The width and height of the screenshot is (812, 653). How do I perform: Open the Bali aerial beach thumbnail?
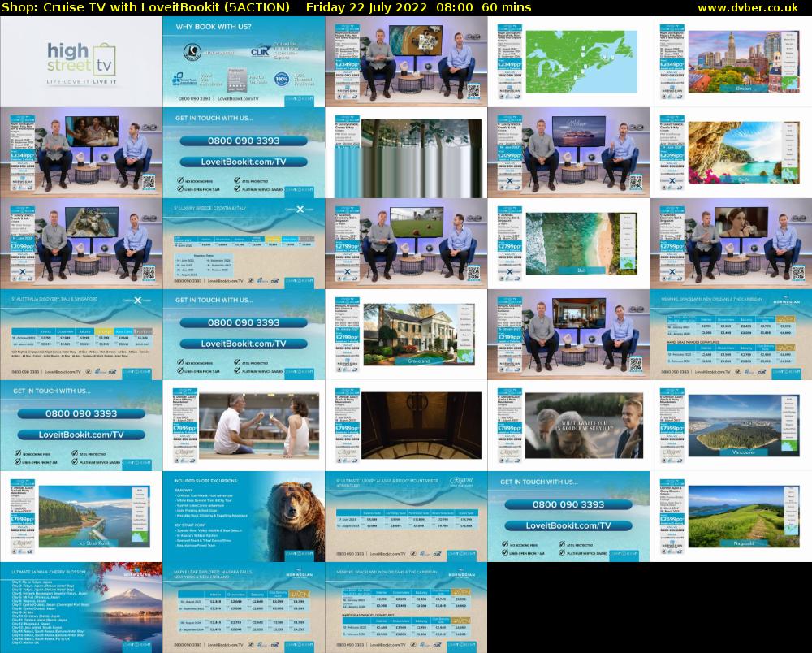(568, 244)
